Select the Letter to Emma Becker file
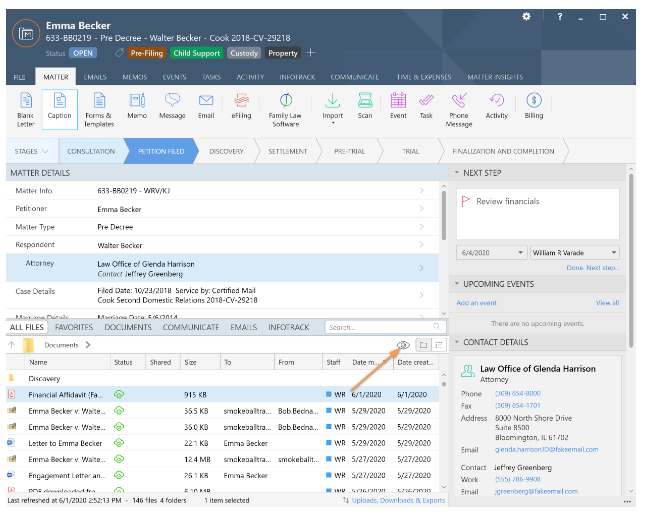This screenshot has height=514, width=650. click(x=65, y=443)
